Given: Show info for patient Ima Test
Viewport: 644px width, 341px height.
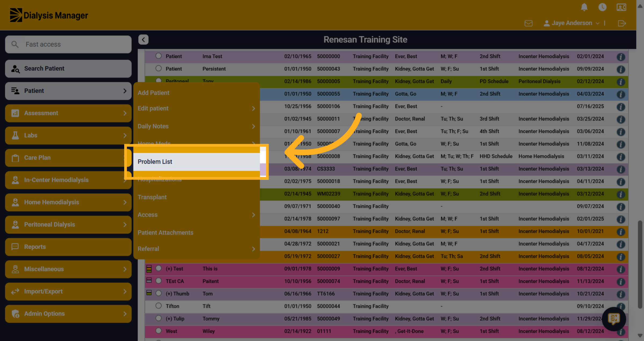Looking at the screenshot, I should (621, 57).
